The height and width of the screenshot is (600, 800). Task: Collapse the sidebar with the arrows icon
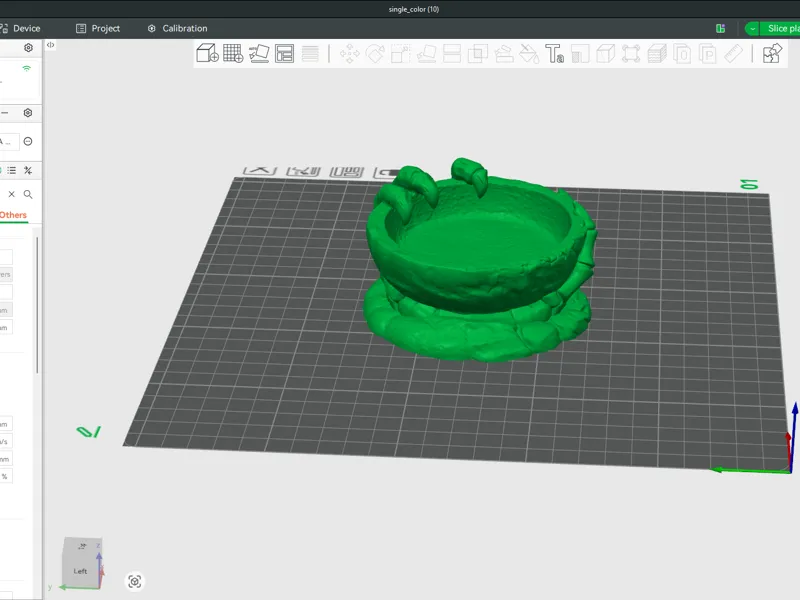coord(51,45)
